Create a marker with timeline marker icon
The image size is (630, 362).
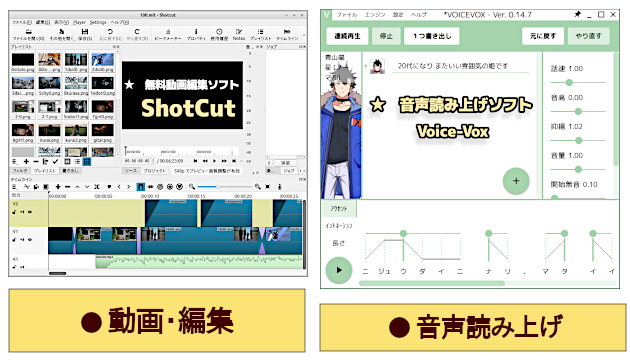[109, 187]
